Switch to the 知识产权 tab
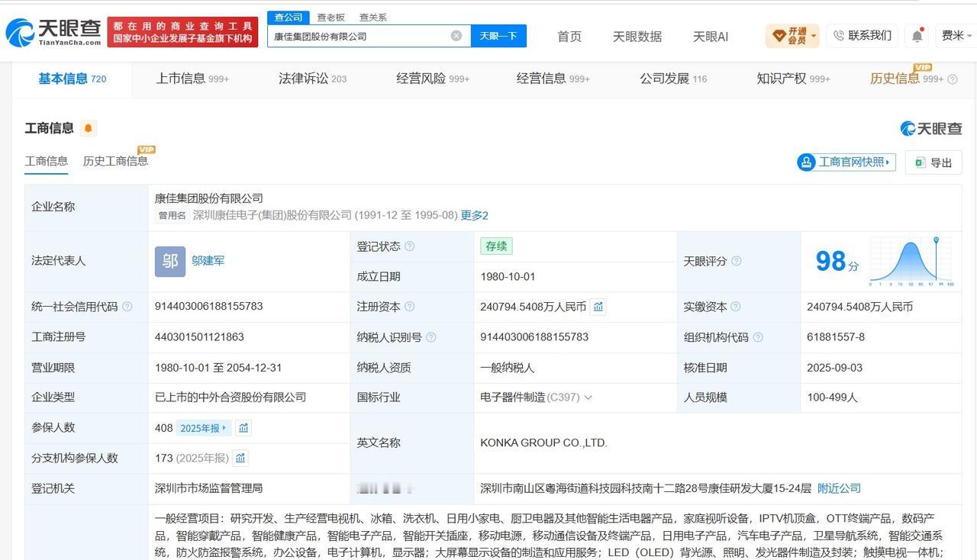The height and width of the screenshot is (560, 977). 793,79
